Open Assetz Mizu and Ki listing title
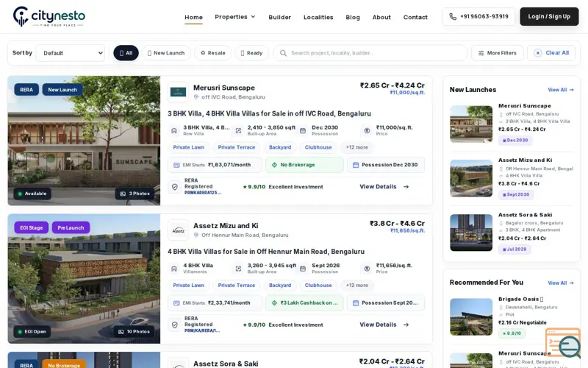Viewport: 588px width, 368px height. coord(226,226)
